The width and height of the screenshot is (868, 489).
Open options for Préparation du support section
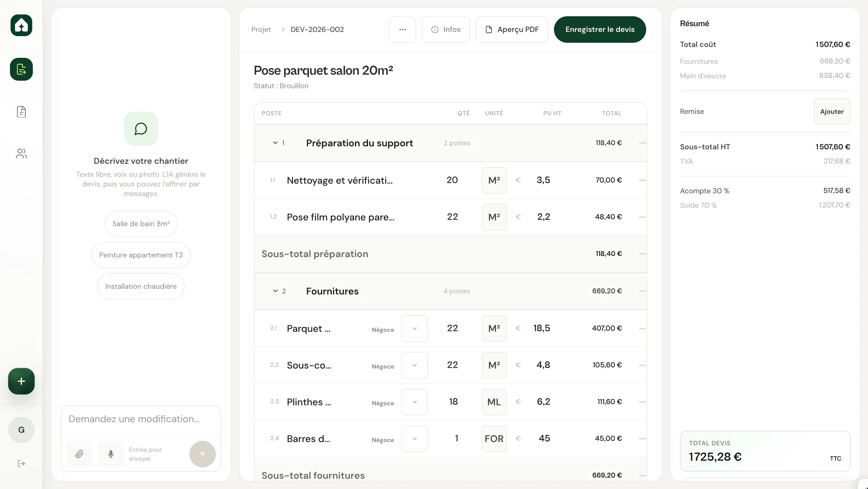click(x=642, y=143)
